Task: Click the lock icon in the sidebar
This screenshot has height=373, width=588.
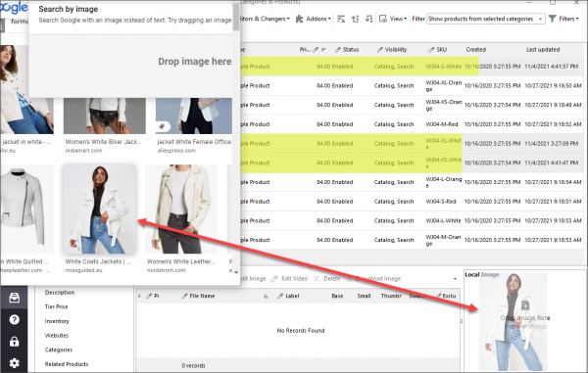Action: (x=15, y=342)
